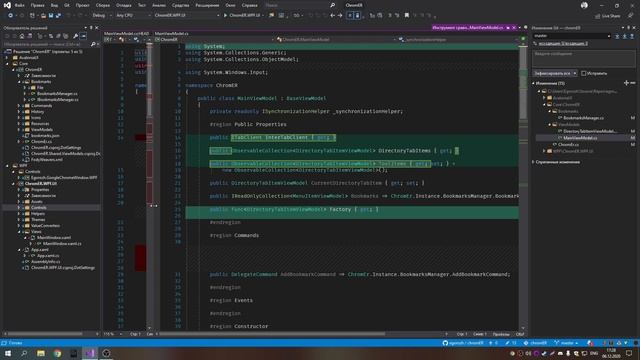Click the Home icon in Solution Explorer toolbar
This screenshot has width=640, height=360.
[x=22, y=36]
